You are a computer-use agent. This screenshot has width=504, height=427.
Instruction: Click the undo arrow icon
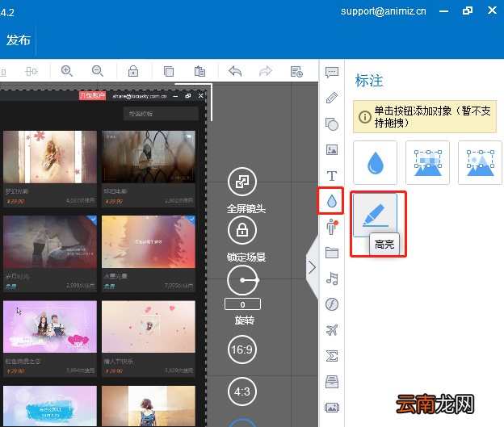[235, 71]
